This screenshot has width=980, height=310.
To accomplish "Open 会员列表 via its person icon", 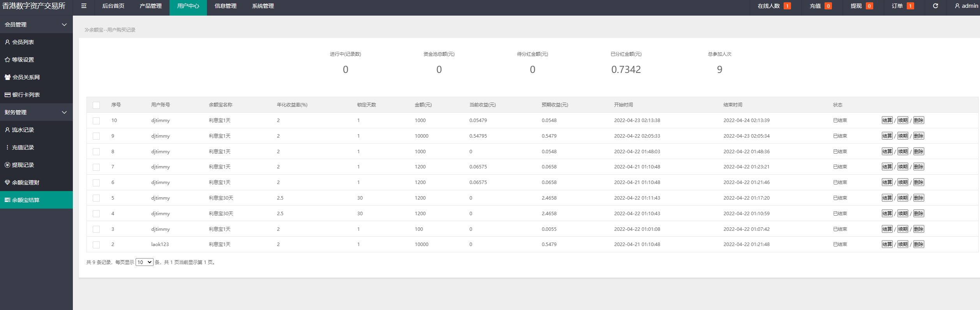I will click(x=7, y=42).
